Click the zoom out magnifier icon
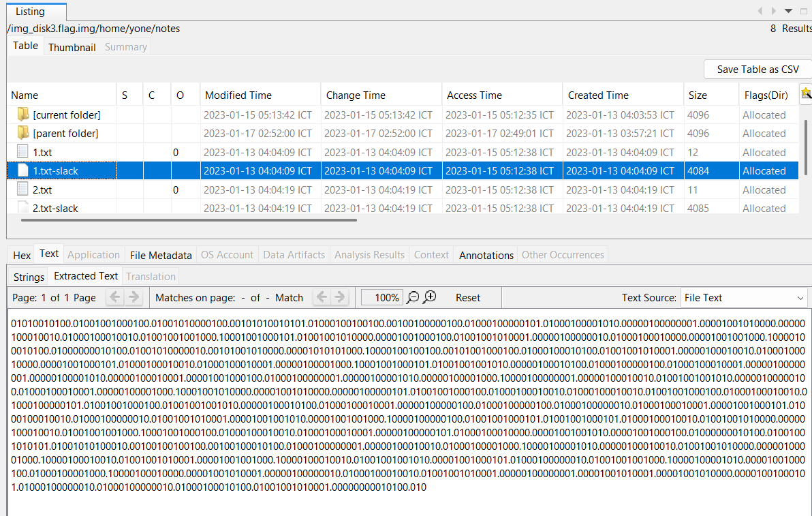 pyautogui.click(x=413, y=297)
